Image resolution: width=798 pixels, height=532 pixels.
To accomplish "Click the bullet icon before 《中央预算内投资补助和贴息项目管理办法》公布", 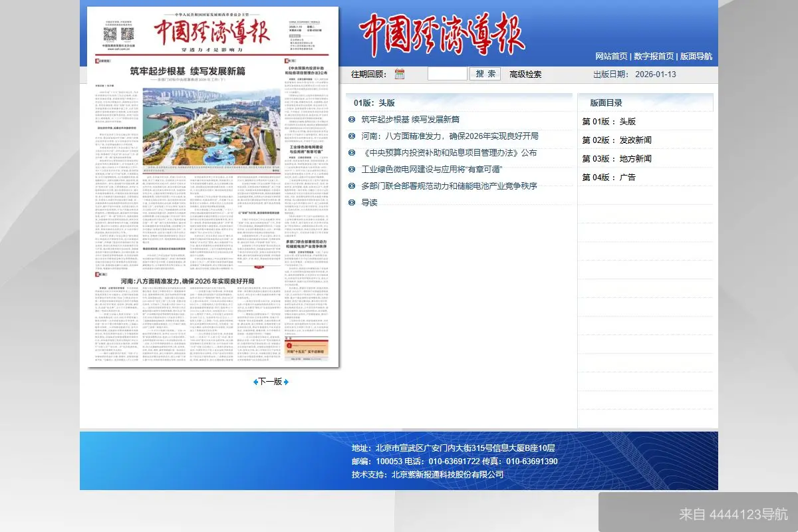I will tap(351, 153).
